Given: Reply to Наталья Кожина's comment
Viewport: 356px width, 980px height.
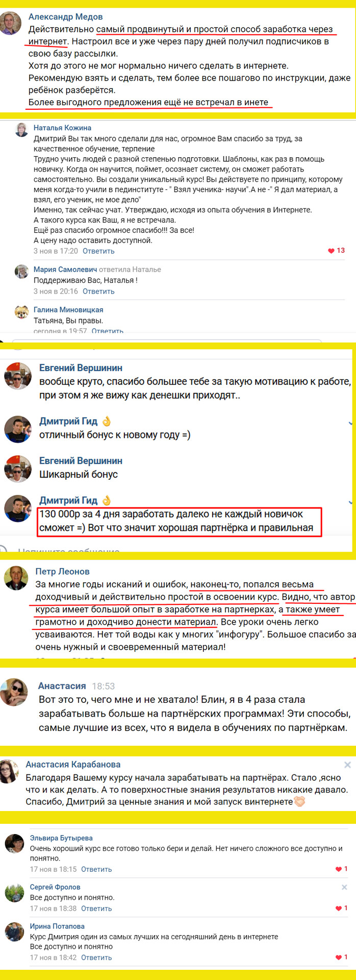Looking at the screenshot, I should (x=98, y=251).
